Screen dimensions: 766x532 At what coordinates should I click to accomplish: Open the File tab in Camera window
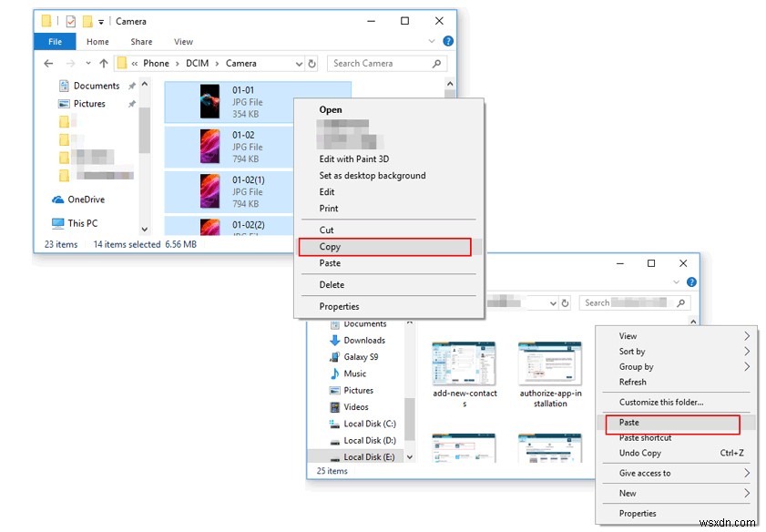pyautogui.click(x=55, y=42)
